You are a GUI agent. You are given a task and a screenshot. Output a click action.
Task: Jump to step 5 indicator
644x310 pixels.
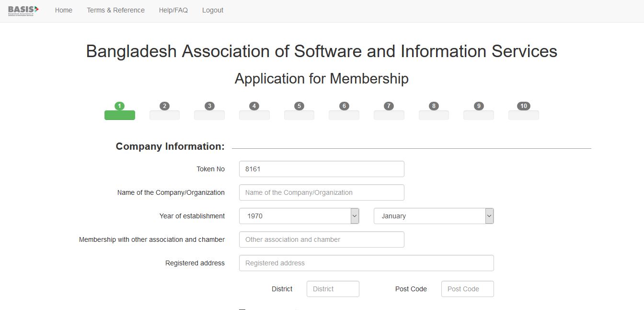point(299,106)
